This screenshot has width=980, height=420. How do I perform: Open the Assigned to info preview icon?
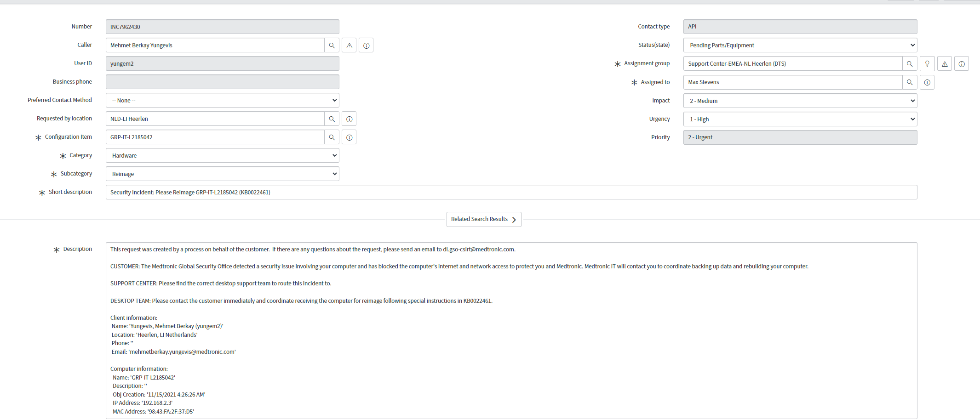point(927,83)
